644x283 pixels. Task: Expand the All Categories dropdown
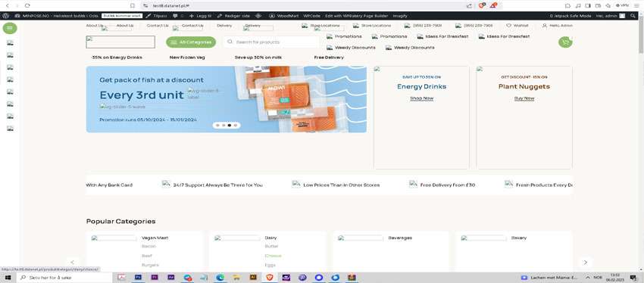point(191,42)
